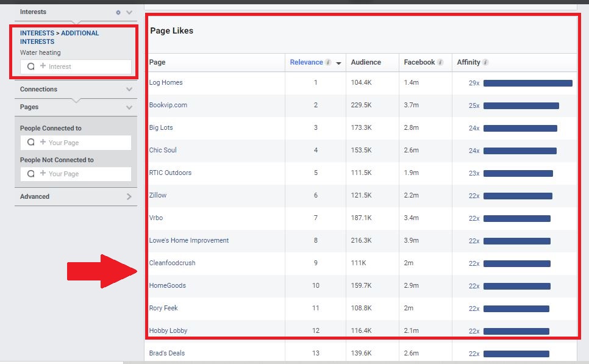Screen dimensions: 589x364
Task: Open the Rory Feek page link
Action: [163, 308]
